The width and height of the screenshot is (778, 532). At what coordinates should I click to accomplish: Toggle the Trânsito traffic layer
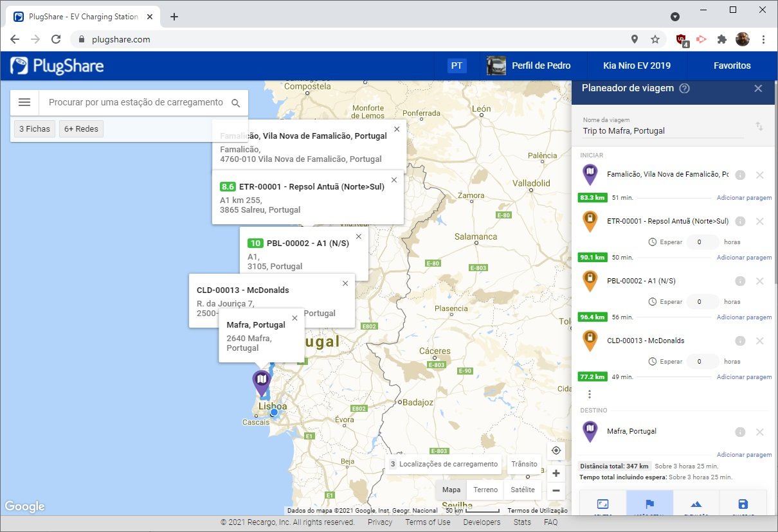[x=524, y=464]
